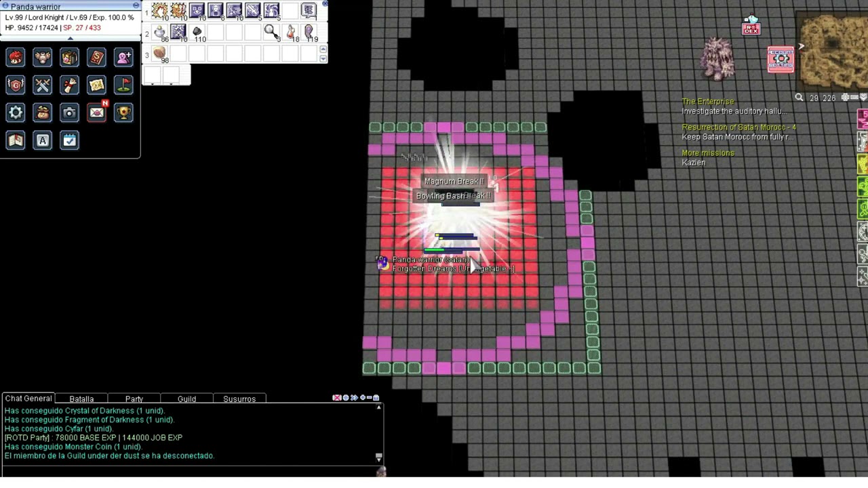Viewport: 868px width, 488px height.
Task: Use the red potion with count 18
Action: tap(290, 33)
